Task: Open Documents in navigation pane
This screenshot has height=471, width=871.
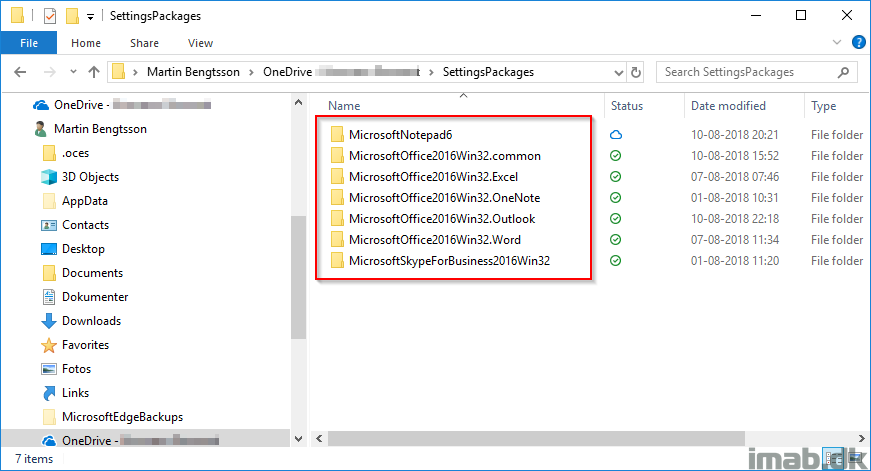Action: click(x=82, y=273)
